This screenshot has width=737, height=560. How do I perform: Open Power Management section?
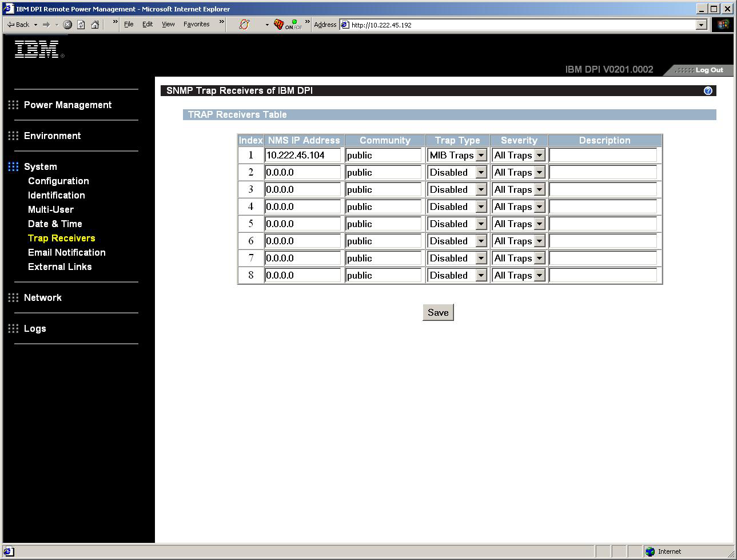pyautogui.click(x=67, y=105)
